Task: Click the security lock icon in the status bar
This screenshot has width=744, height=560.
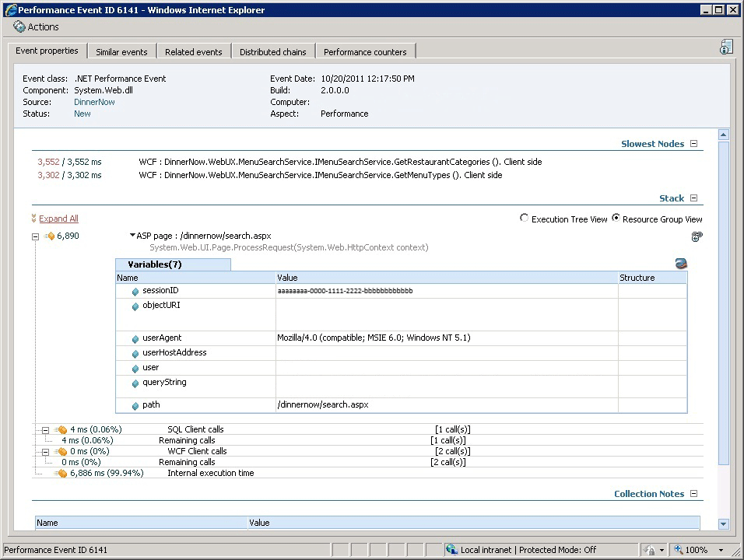Action: [648, 550]
